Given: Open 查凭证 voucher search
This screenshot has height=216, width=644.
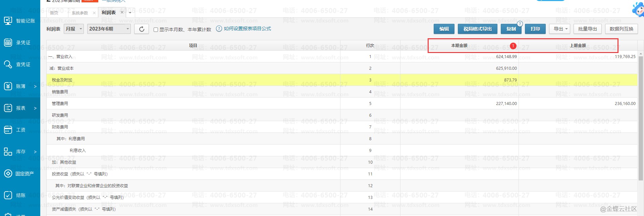Looking at the screenshot, I should tap(20, 64).
